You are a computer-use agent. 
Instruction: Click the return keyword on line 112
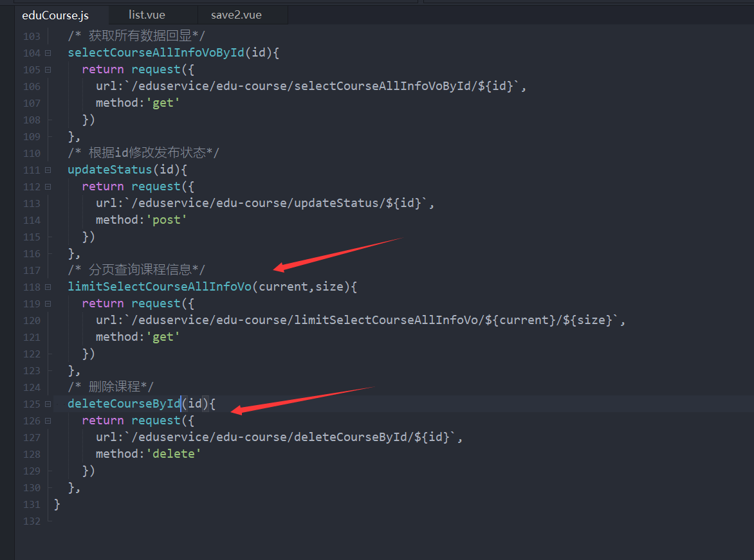103,186
